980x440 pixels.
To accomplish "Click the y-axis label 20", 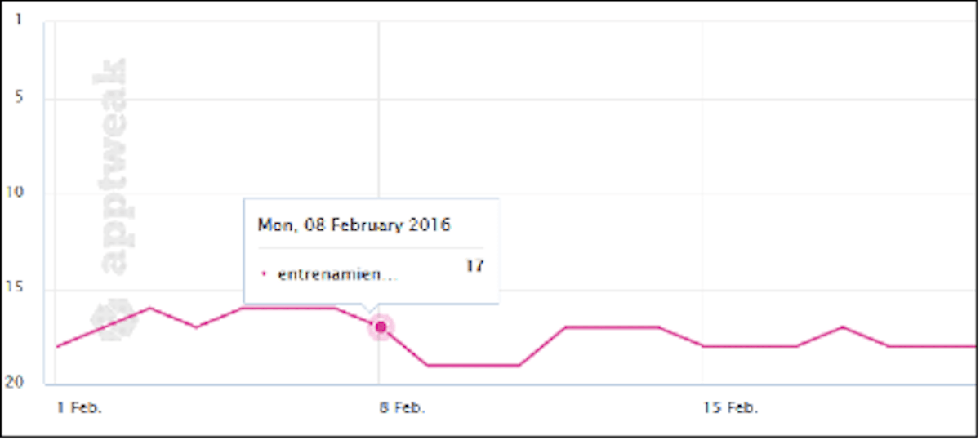I will [16, 382].
